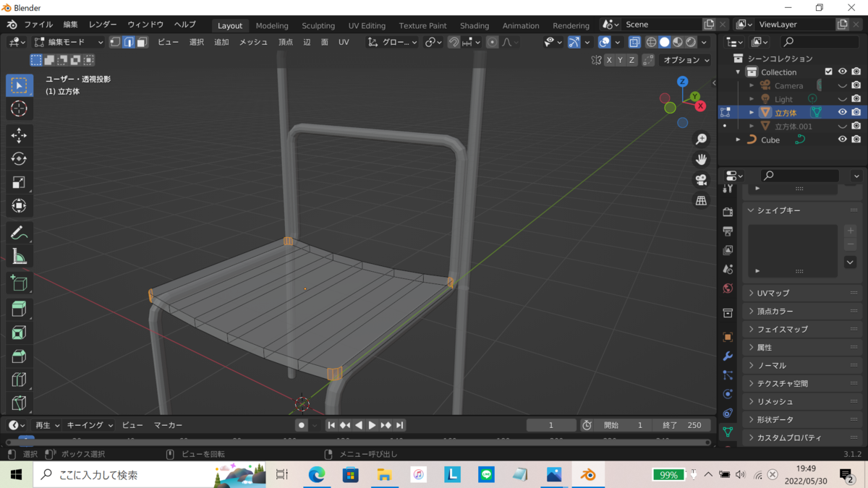Open the Output properties printer tab
The image size is (868, 488).
coord(728,231)
